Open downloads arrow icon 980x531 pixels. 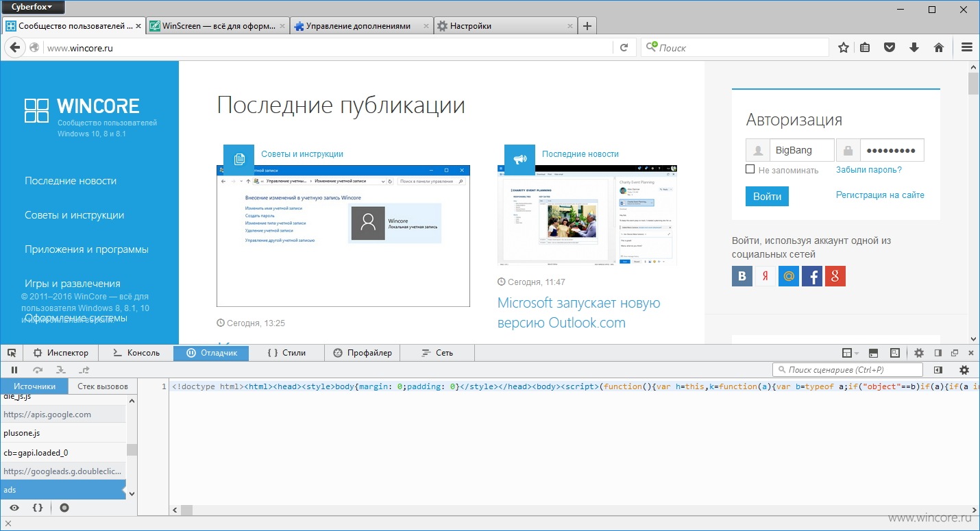914,47
